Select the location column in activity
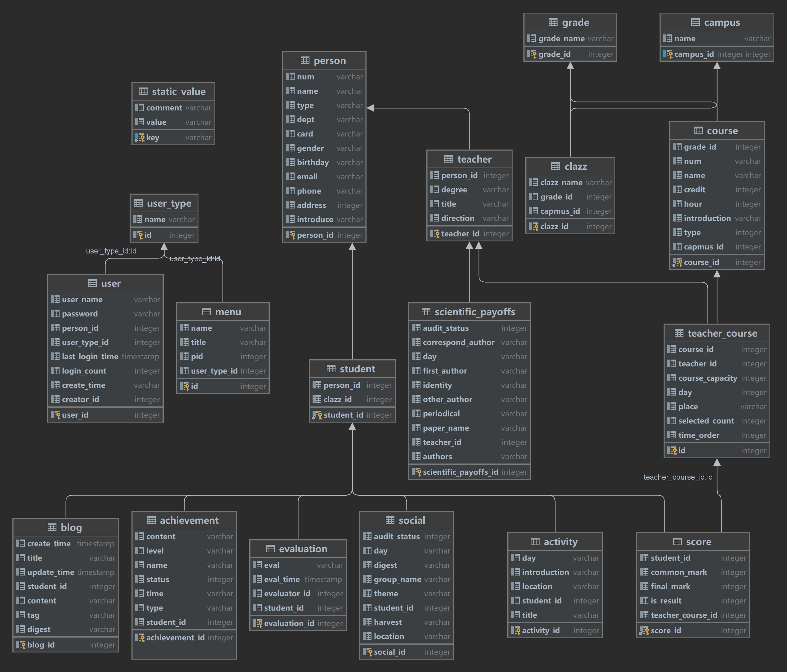Image resolution: width=787 pixels, height=672 pixels. 555,586
